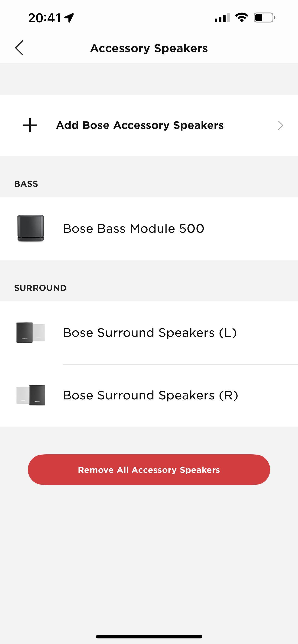Tap the Accessory Speakers page title

coord(149,48)
